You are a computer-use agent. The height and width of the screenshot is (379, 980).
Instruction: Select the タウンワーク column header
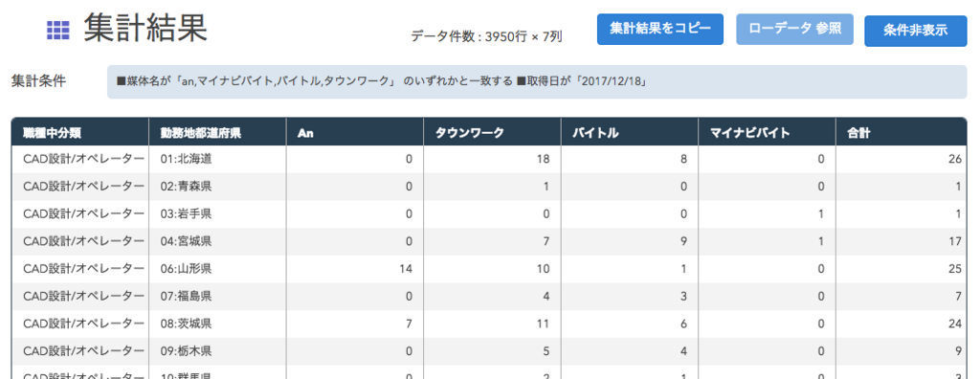[x=493, y=132]
